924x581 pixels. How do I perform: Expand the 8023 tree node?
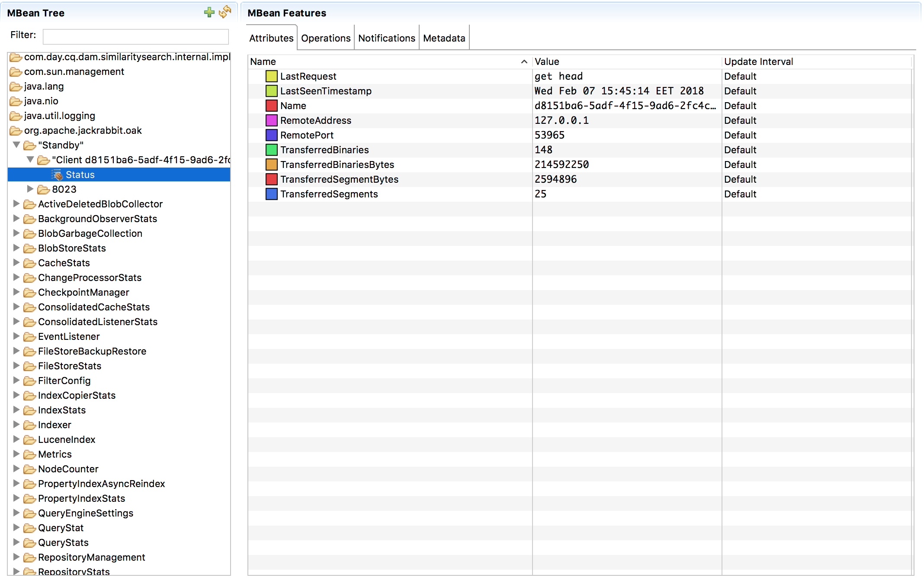pyautogui.click(x=30, y=189)
